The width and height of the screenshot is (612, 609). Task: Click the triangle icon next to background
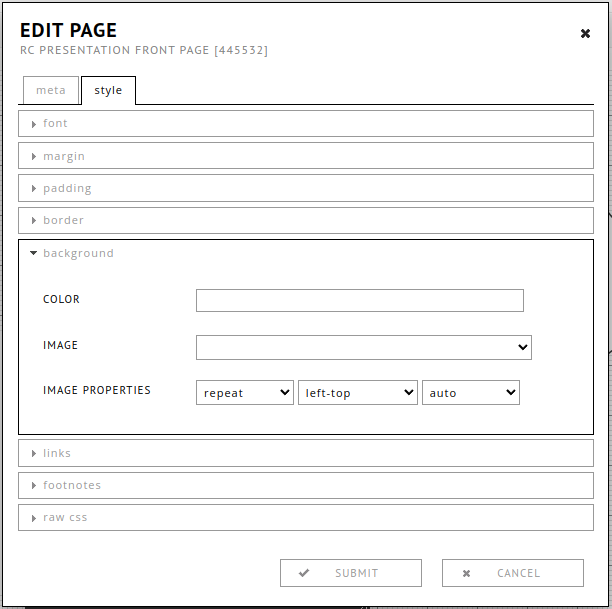[x=34, y=253]
